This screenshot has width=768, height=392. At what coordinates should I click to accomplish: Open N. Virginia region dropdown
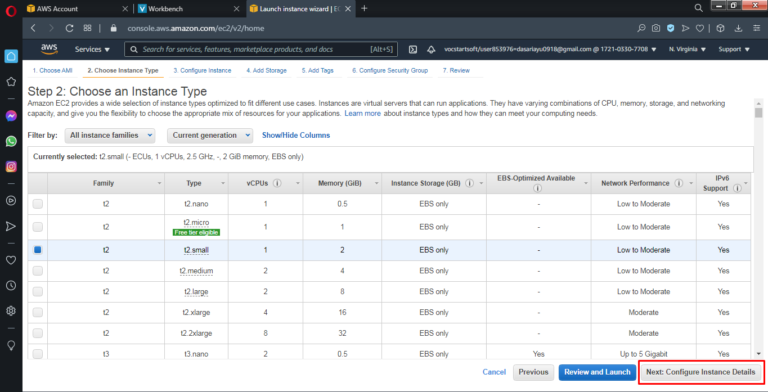coord(687,49)
